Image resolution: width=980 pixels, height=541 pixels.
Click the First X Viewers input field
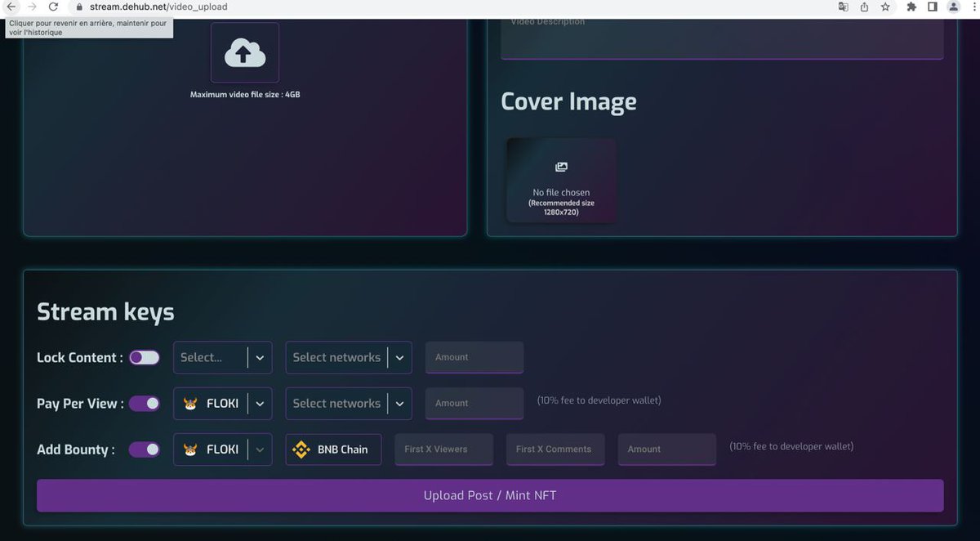pos(443,449)
